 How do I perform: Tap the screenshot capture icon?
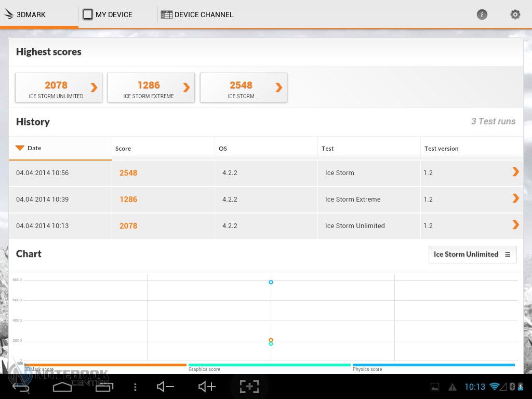coord(249,387)
